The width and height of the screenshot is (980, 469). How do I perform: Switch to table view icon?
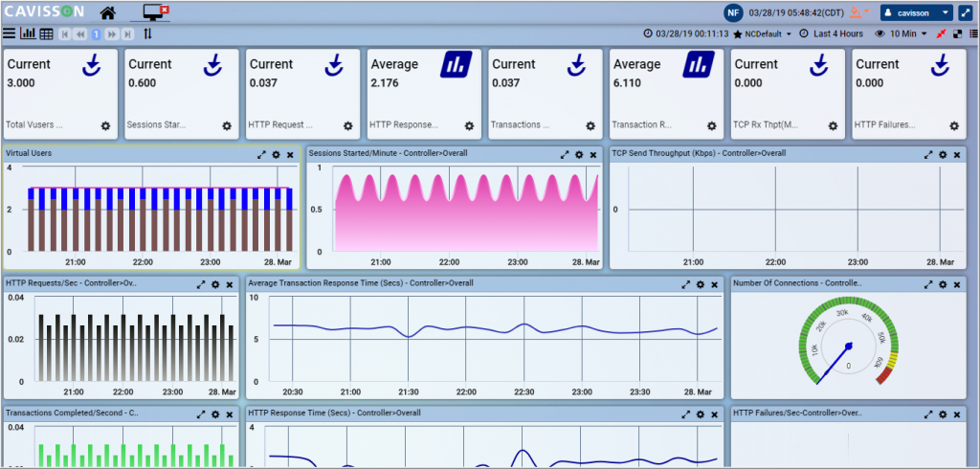46,34
